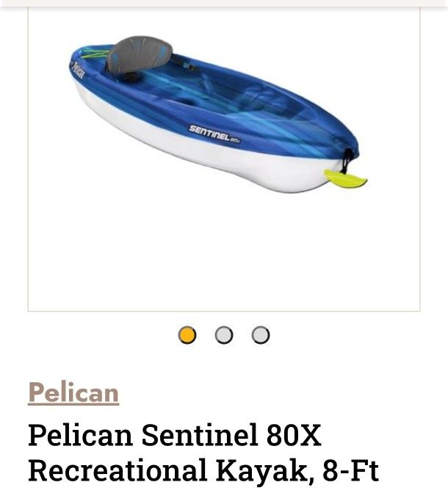
Task: Click the SENTINEL logo on the kayak hull
Action: pyautogui.click(x=210, y=132)
